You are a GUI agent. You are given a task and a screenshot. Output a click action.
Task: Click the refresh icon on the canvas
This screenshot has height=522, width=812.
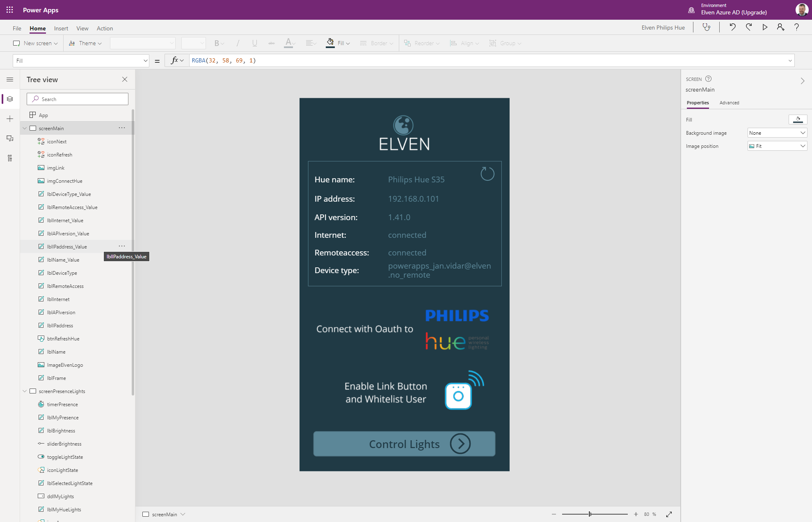coord(487,174)
